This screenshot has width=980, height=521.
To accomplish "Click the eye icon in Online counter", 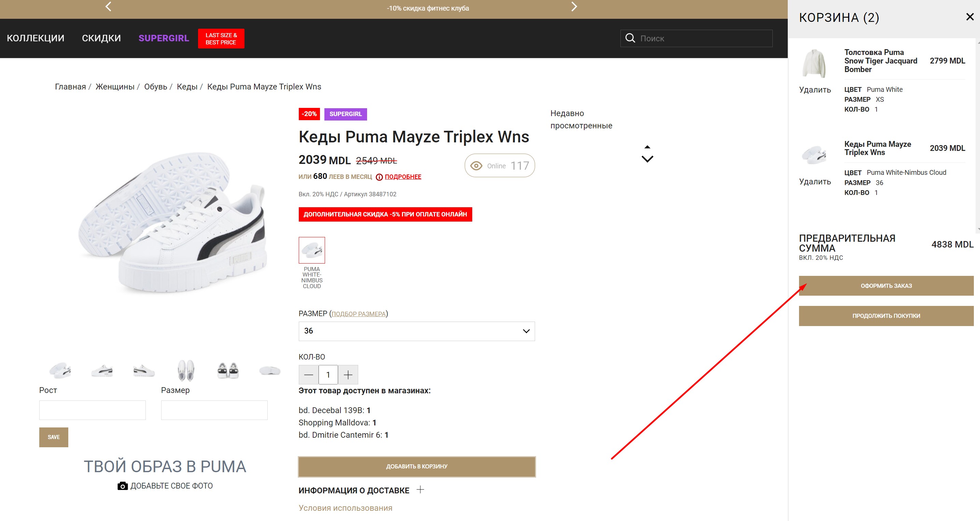I will [476, 166].
